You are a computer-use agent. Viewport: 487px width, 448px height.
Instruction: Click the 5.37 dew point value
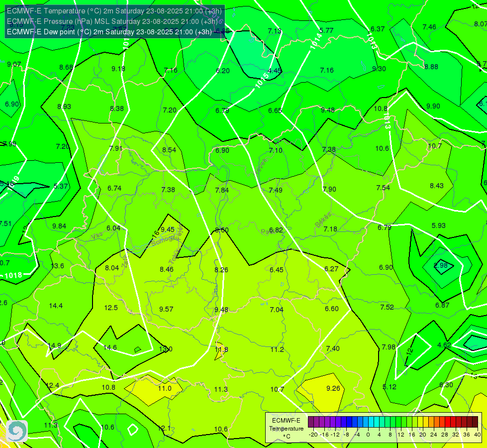coord(61,186)
